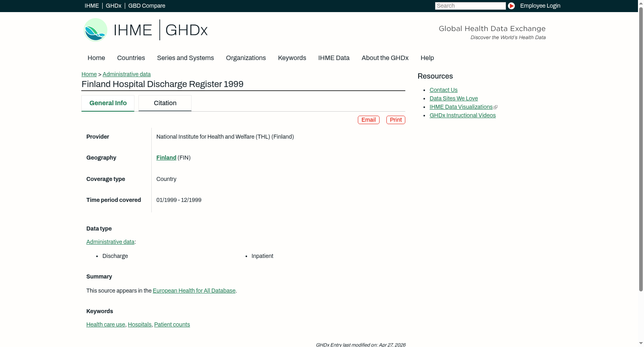
Task: Open the GHDx logo wordmark
Action: pyautogui.click(x=186, y=30)
